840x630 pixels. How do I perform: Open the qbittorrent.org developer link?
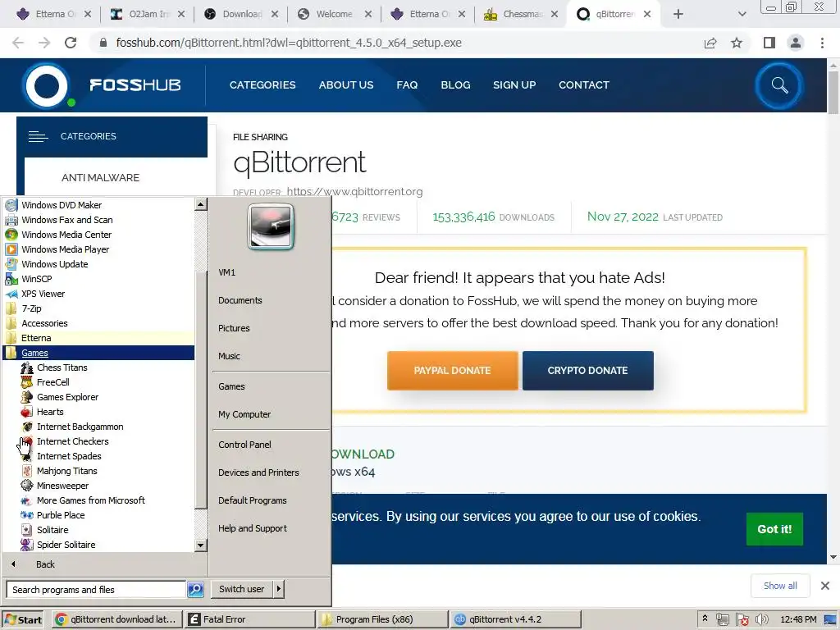354,192
